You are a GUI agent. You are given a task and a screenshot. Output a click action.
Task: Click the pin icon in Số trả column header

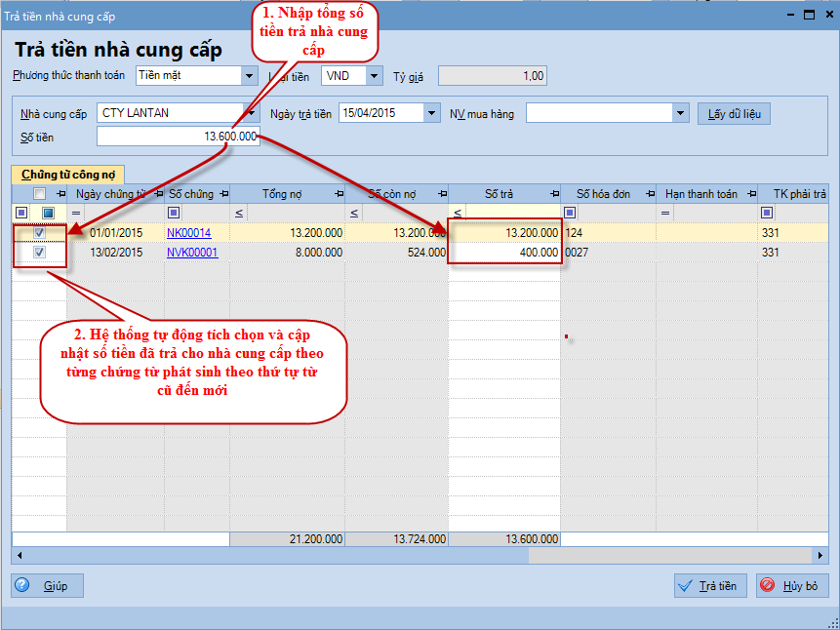pyautogui.click(x=554, y=194)
